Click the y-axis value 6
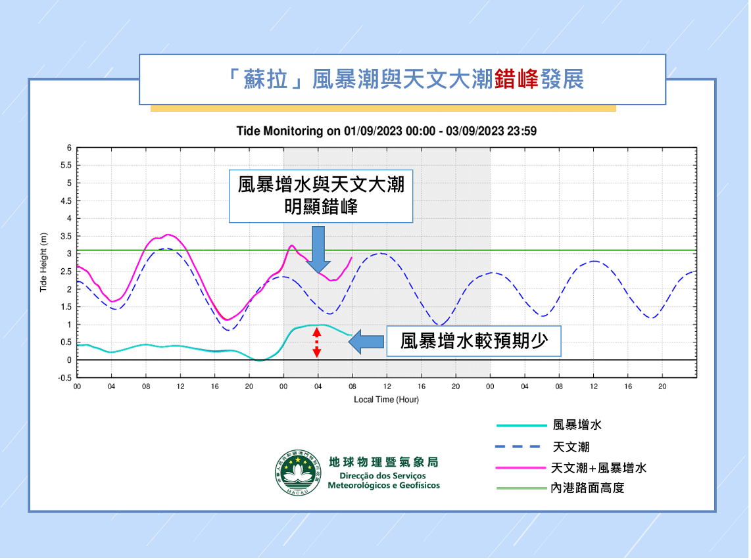This screenshot has width=751, height=560. point(70,149)
